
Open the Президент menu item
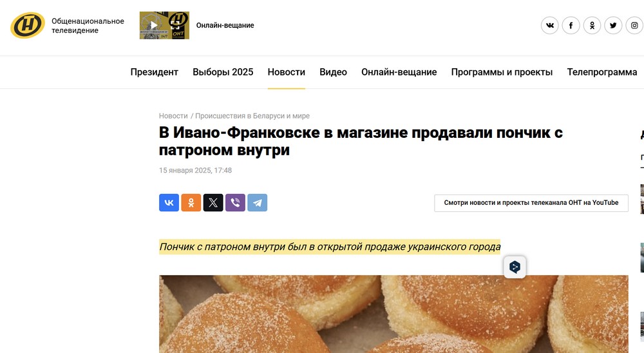pos(155,72)
